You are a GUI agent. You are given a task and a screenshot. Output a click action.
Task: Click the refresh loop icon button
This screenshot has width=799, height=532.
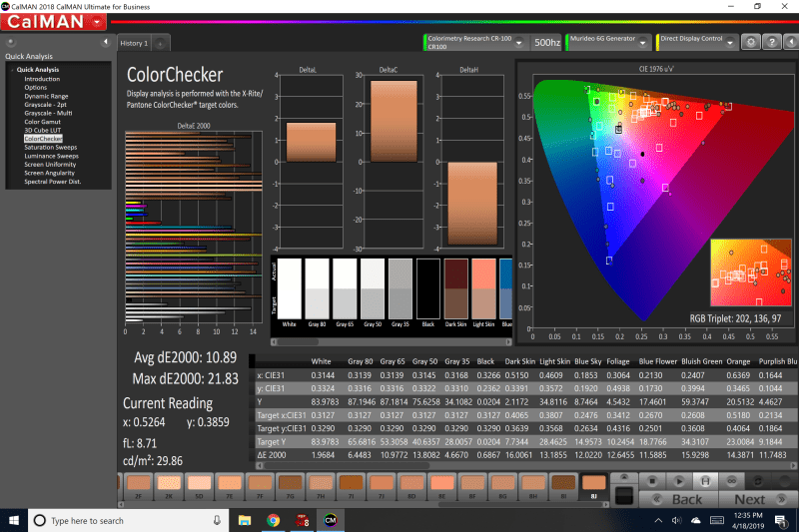[x=758, y=481]
